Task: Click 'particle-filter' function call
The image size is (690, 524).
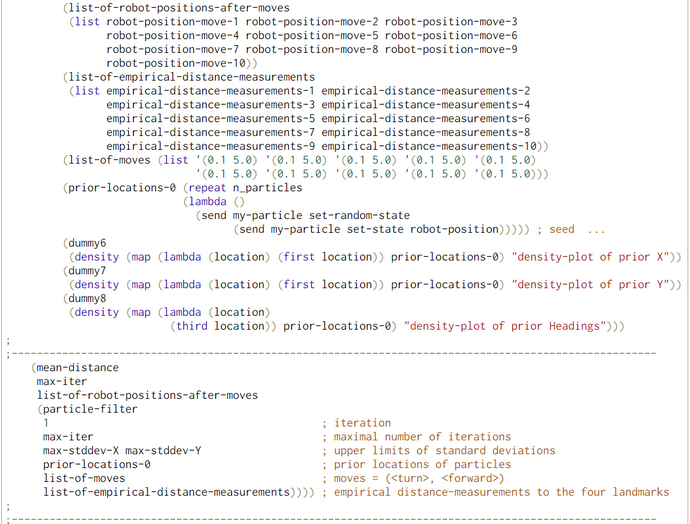Action: pos(90,409)
